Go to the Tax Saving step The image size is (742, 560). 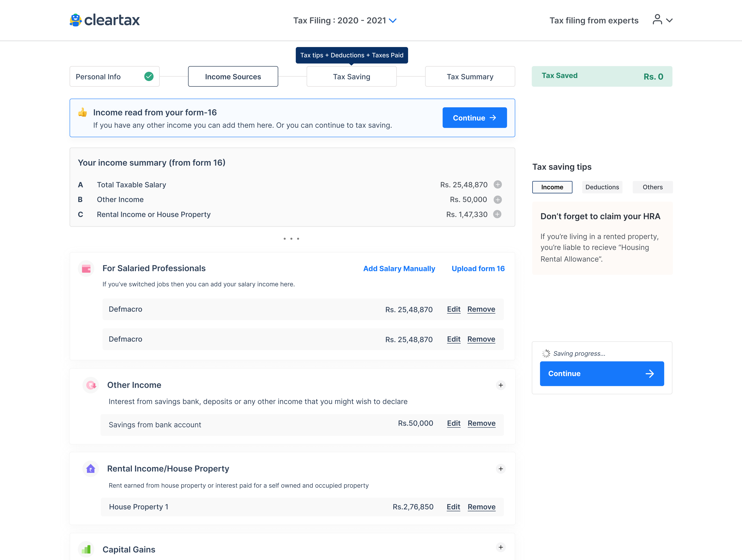coord(351,77)
